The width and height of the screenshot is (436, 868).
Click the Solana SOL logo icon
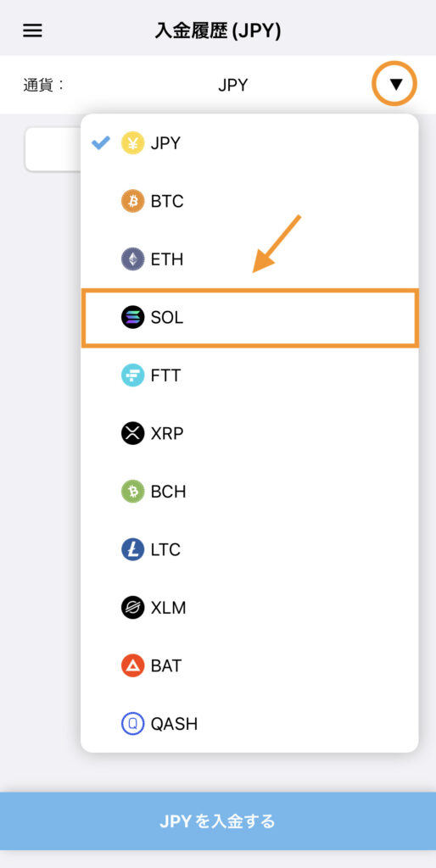(x=132, y=318)
